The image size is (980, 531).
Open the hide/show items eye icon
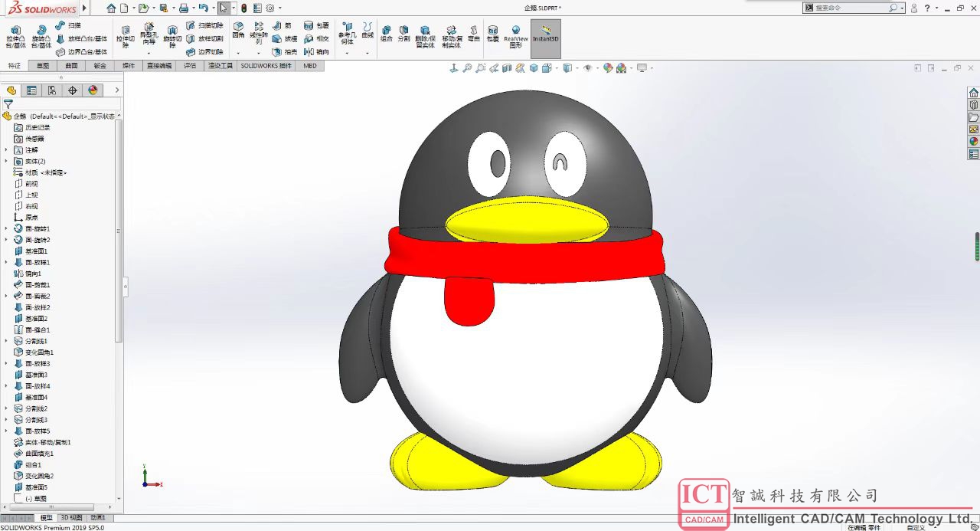[587, 68]
